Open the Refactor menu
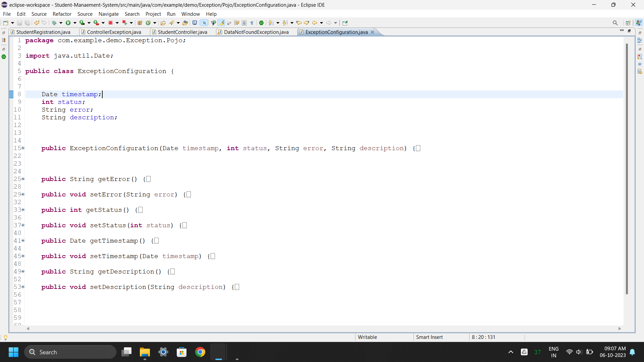This screenshot has height=362, width=644. [62, 14]
